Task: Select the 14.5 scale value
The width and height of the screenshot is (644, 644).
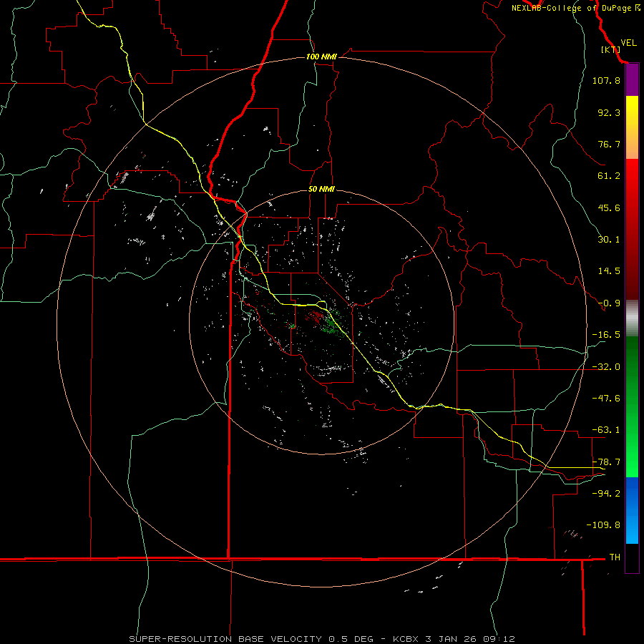Action: [x=609, y=271]
